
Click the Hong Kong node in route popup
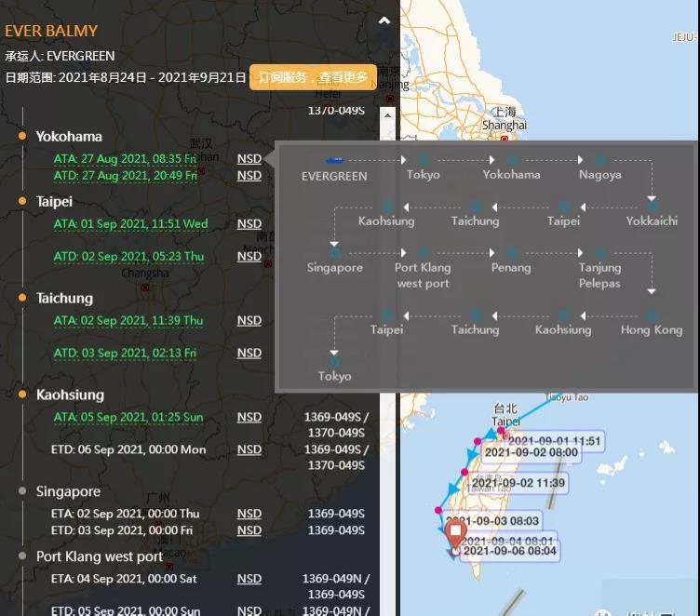click(653, 315)
